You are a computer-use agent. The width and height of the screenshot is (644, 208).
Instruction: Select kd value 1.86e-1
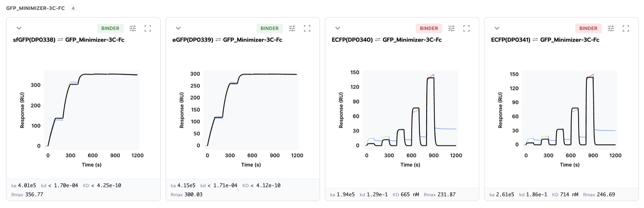537,195
